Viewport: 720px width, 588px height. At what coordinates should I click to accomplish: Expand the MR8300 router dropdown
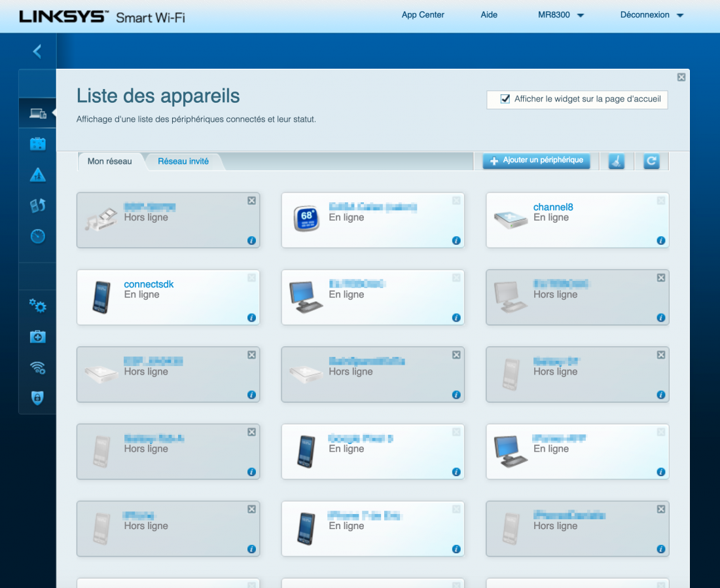[x=561, y=15]
